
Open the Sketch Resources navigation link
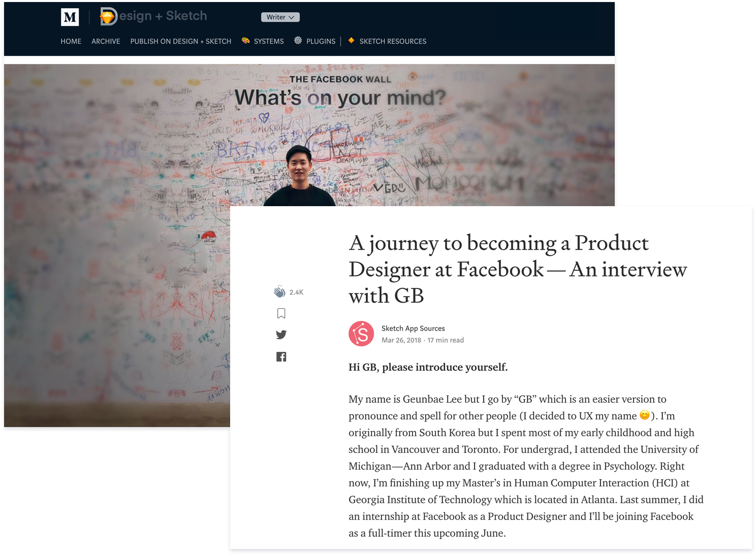[393, 41]
